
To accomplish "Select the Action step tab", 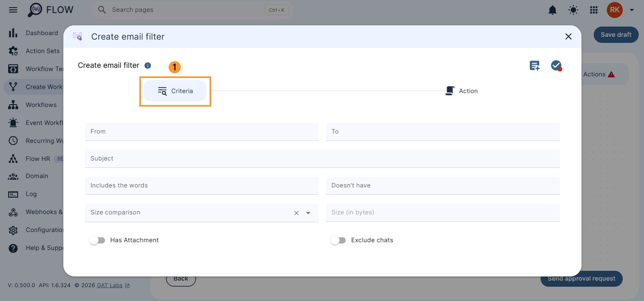I will click(461, 91).
